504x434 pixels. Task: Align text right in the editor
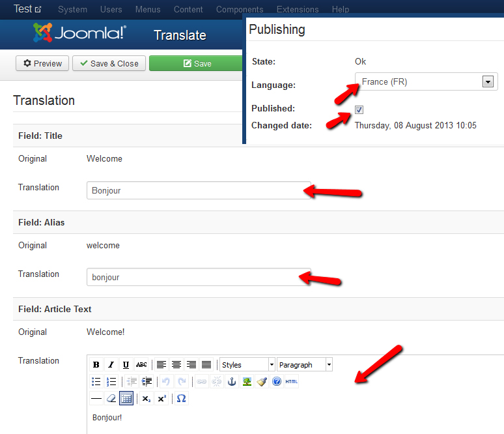191,364
